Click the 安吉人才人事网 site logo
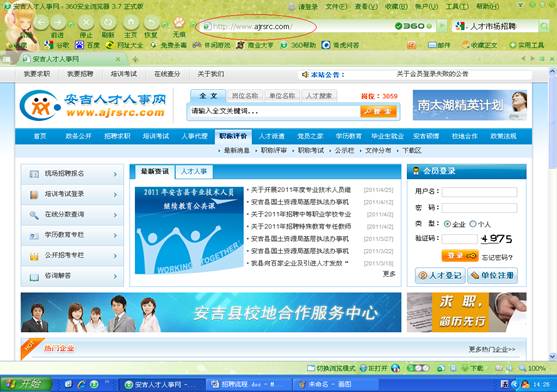557x392 pixels. [x=93, y=105]
